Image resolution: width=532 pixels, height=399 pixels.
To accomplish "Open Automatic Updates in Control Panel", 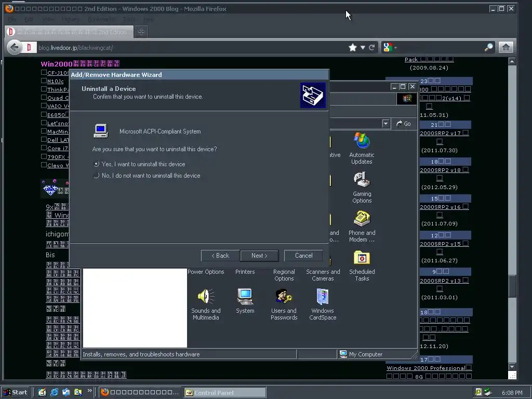I will click(x=362, y=148).
